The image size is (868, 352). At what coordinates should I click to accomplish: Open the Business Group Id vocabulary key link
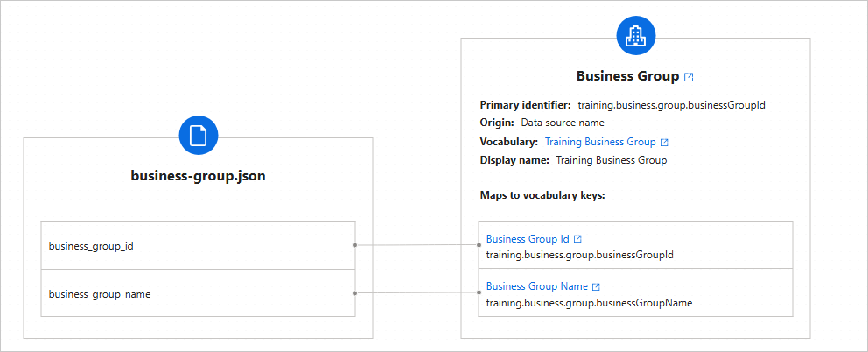coord(528,239)
